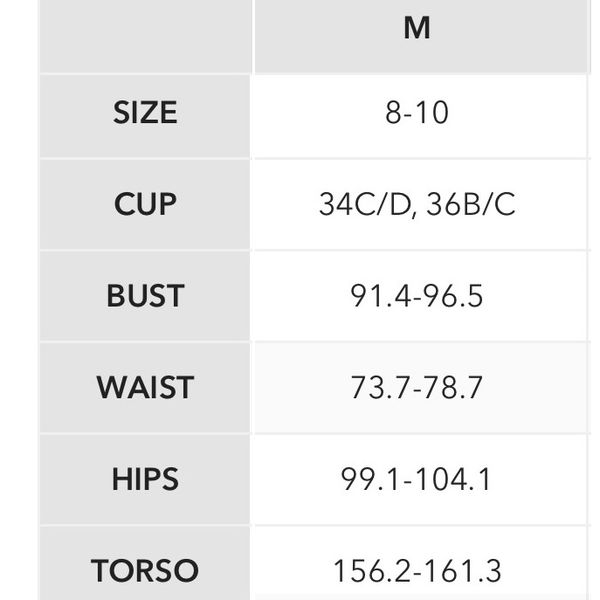Click the 91.4 lower bust value
This screenshot has height=600, width=600.
coord(379,297)
